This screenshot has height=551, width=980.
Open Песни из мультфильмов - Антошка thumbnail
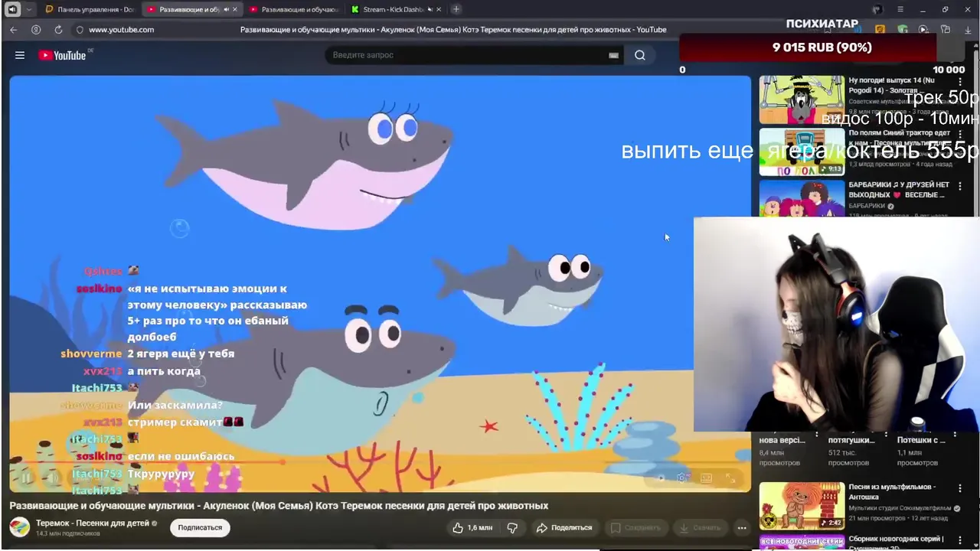point(802,506)
